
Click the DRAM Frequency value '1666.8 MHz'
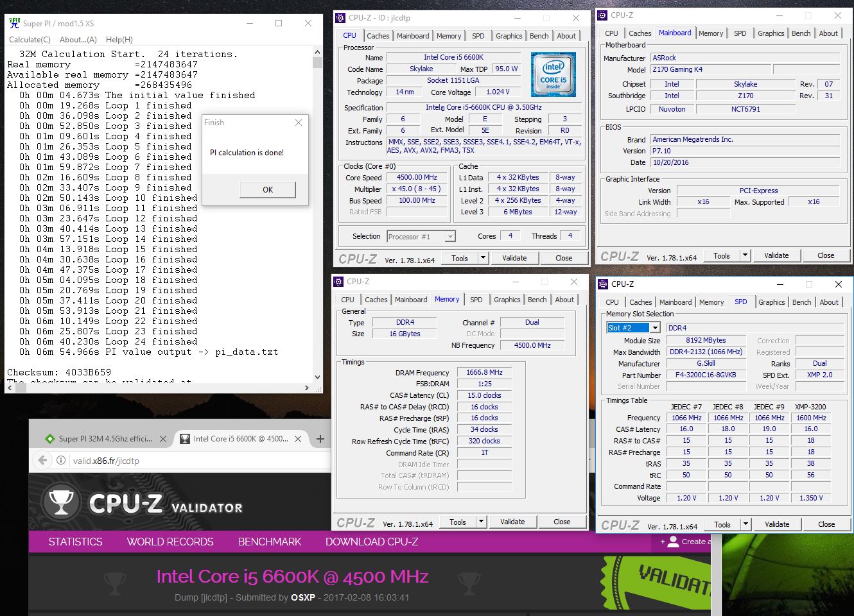[x=484, y=372]
